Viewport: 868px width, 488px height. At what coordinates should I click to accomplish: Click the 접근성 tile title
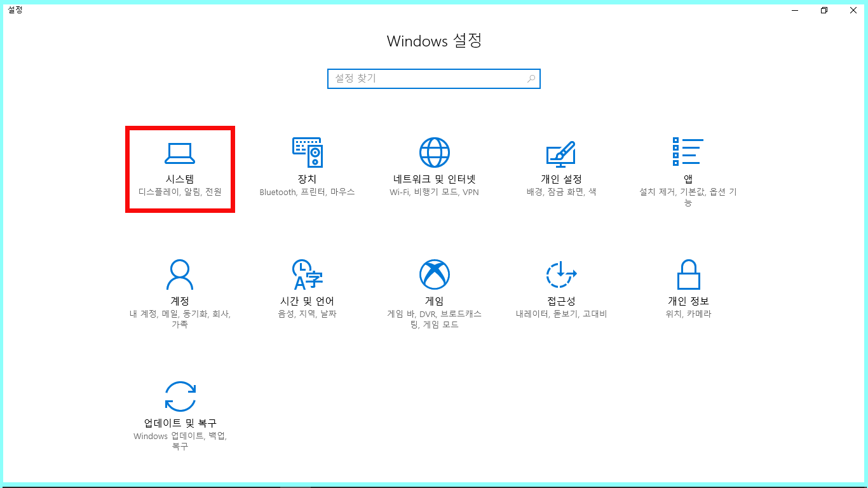(561, 301)
